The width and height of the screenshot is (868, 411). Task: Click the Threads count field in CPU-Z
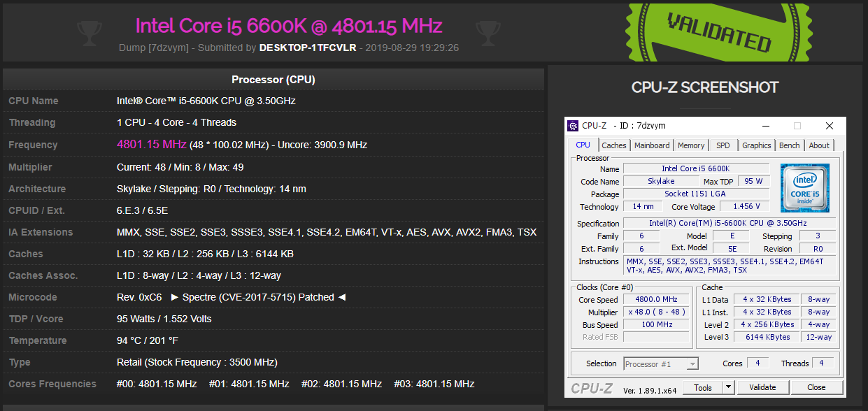(x=823, y=363)
